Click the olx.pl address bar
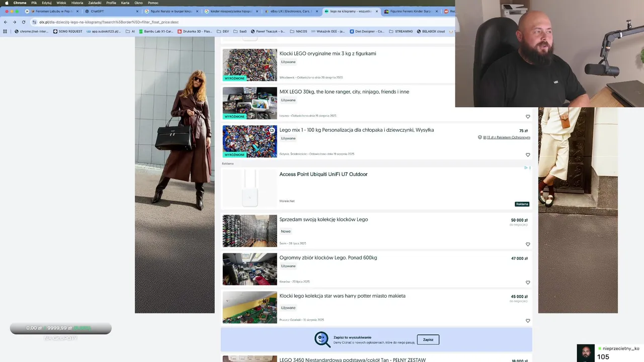This screenshot has height=362, width=644. pos(242,22)
